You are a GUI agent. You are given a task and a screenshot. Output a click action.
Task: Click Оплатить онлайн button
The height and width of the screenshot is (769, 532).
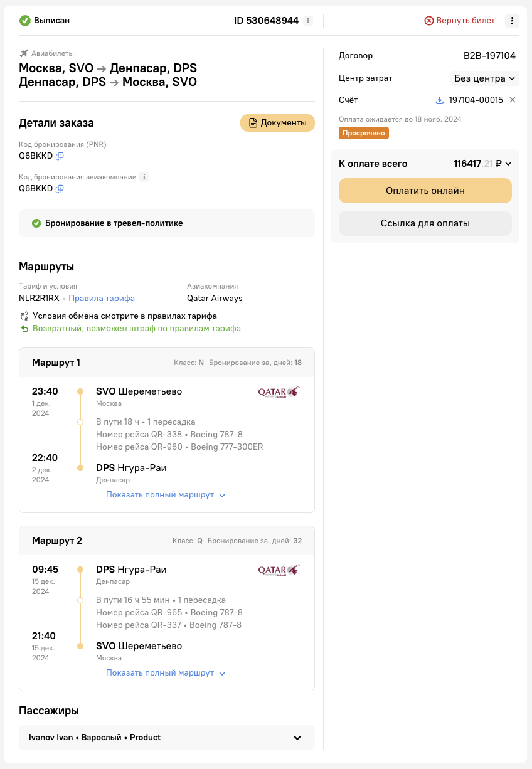tap(425, 191)
